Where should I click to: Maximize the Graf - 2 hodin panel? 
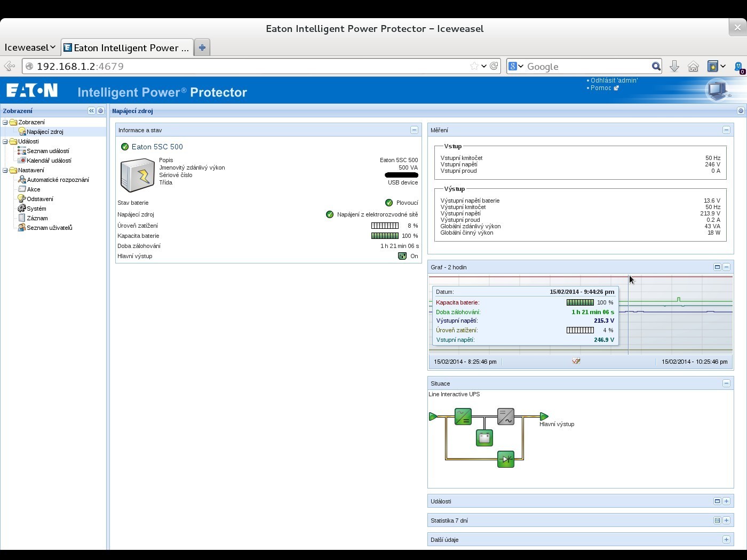tap(717, 267)
